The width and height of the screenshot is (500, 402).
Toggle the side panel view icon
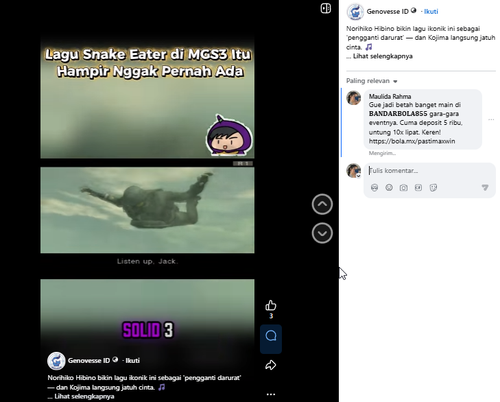coord(326,9)
